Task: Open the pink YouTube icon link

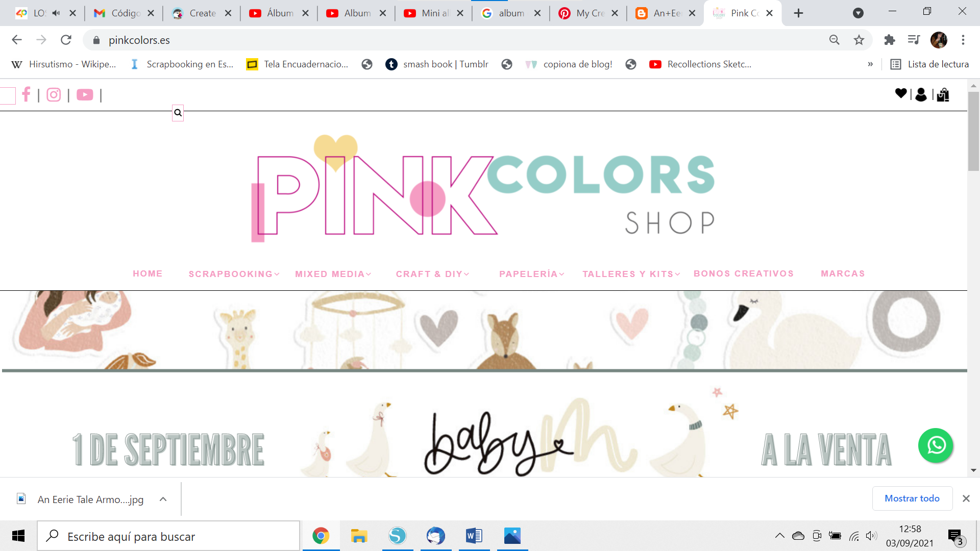Action: click(85, 95)
